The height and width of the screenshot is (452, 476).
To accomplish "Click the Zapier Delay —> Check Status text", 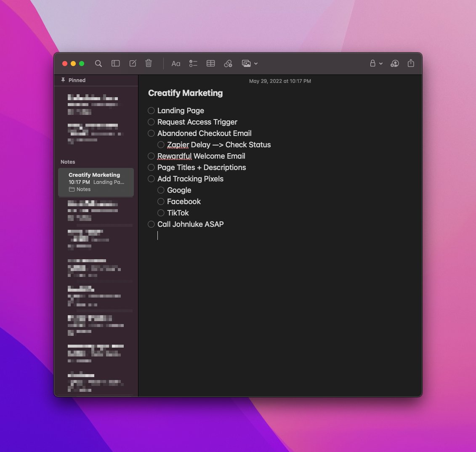I will (x=219, y=145).
